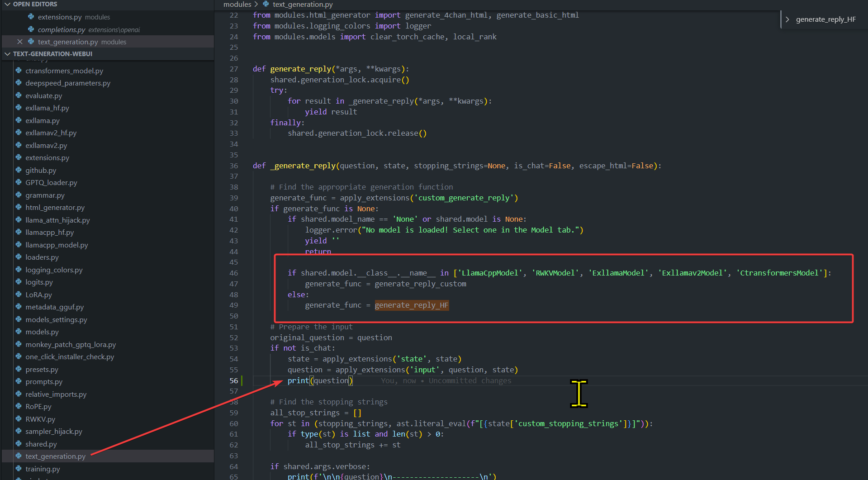Click the Python icon in the text_generation.py breadcrumb
868x480 pixels.
[x=266, y=4]
